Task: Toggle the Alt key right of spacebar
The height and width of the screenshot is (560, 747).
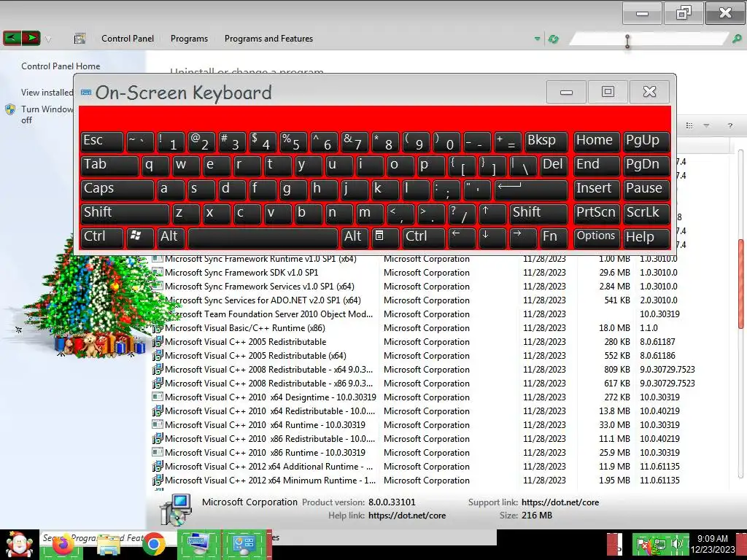Action: coord(355,237)
